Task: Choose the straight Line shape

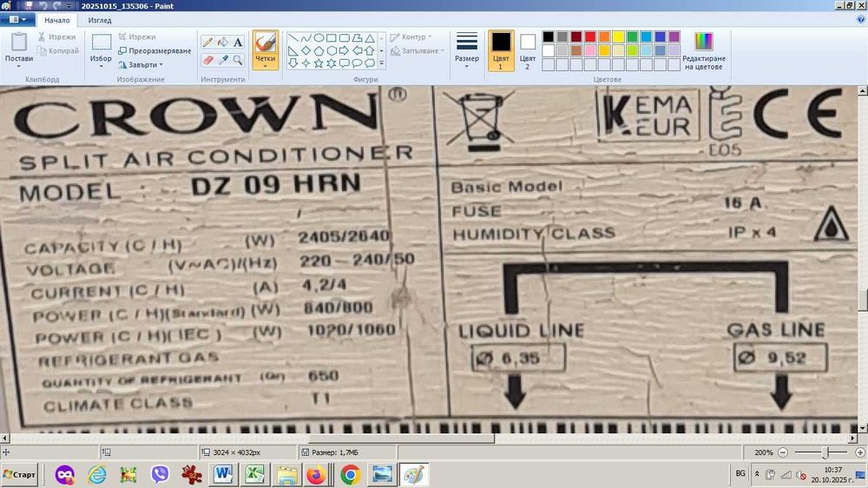Action: (x=293, y=38)
